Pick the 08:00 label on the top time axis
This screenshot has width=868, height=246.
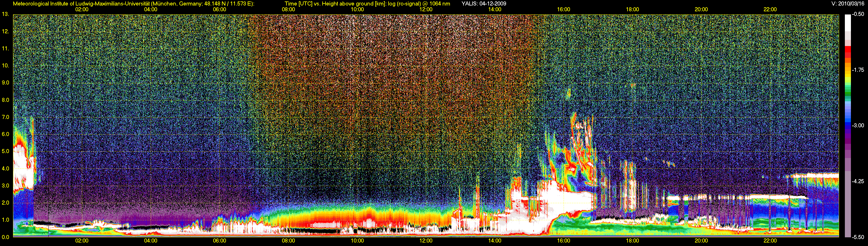[x=288, y=10]
